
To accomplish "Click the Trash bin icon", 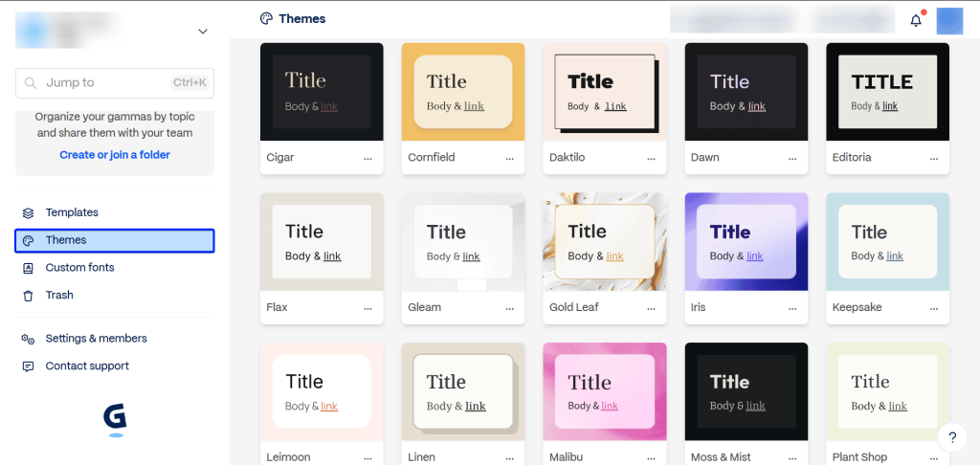I will click(x=28, y=296).
